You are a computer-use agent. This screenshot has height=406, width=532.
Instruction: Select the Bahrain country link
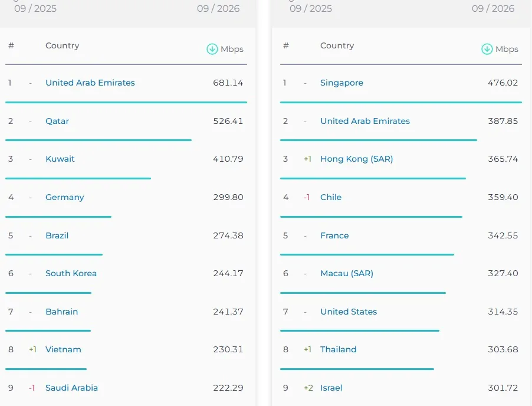point(61,312)
